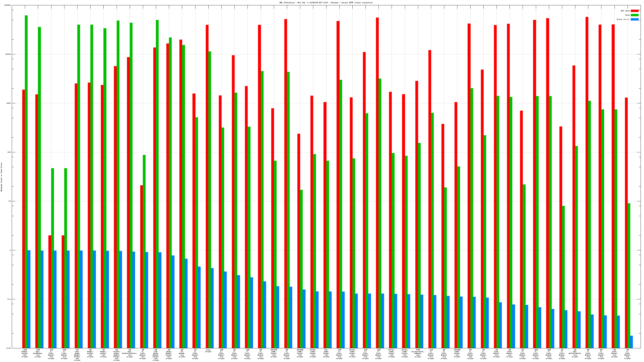Viewport: 644px width, 362px height.
Task: Click the tallest green Spam bar at the far left
Action: [26, 175]
